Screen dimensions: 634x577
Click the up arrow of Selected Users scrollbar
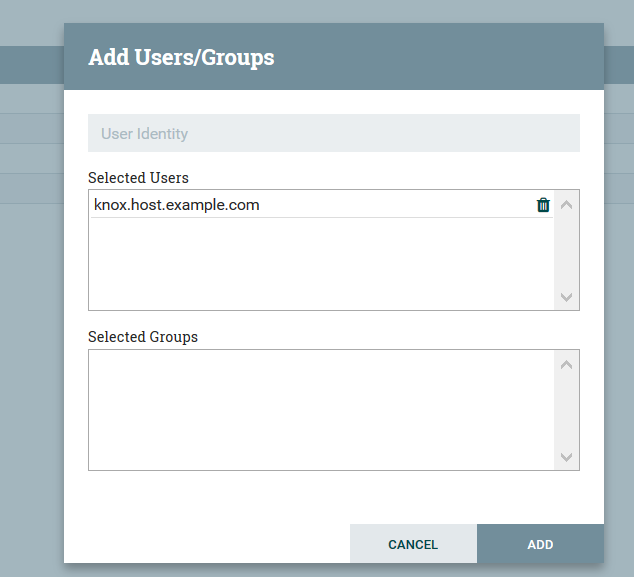click(x=566, y=205)
